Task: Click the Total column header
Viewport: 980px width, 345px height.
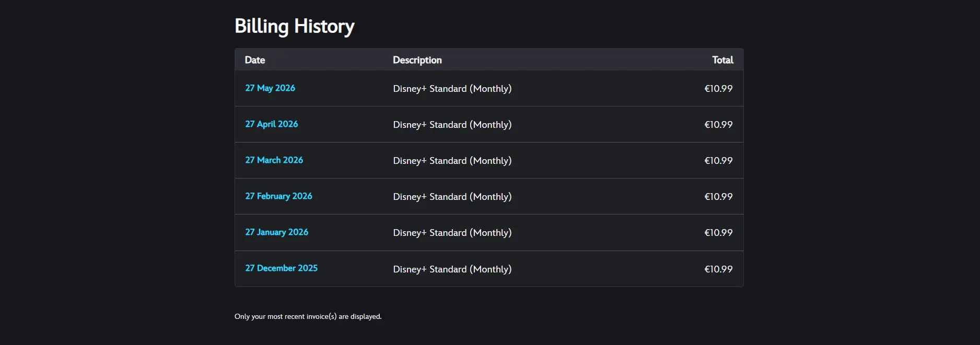Action: click(x=722, y=60)
